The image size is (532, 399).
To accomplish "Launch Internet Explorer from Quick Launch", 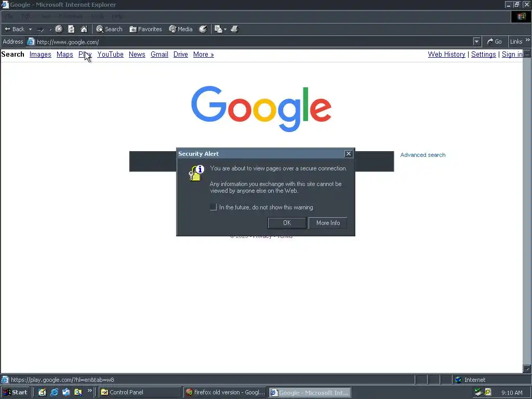I will pos(54,392).
